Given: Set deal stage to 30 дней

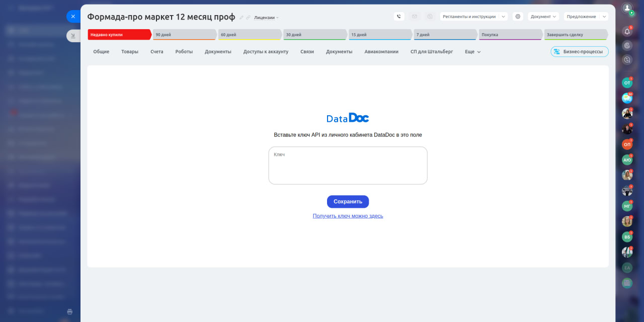Looking at the screenshot, I should click(315, 35).
